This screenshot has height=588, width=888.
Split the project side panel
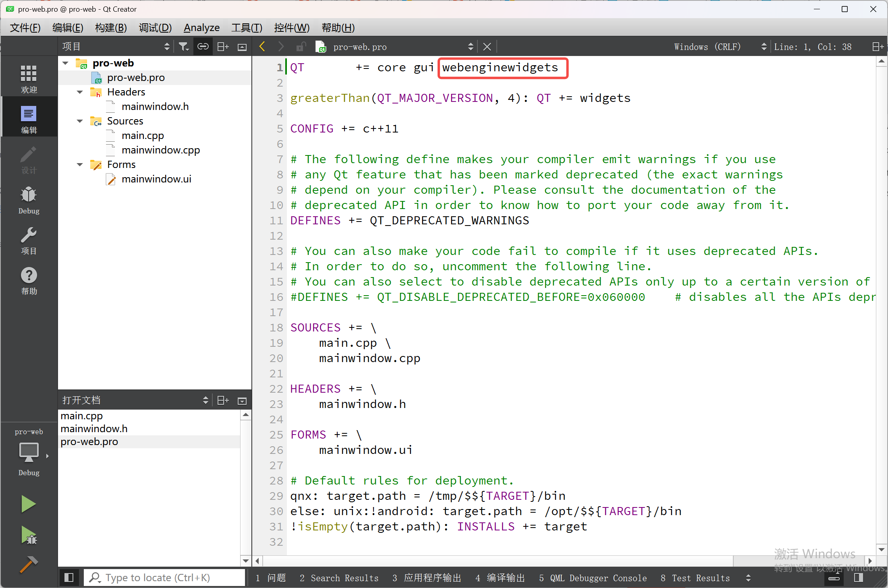tap(223, 47)
